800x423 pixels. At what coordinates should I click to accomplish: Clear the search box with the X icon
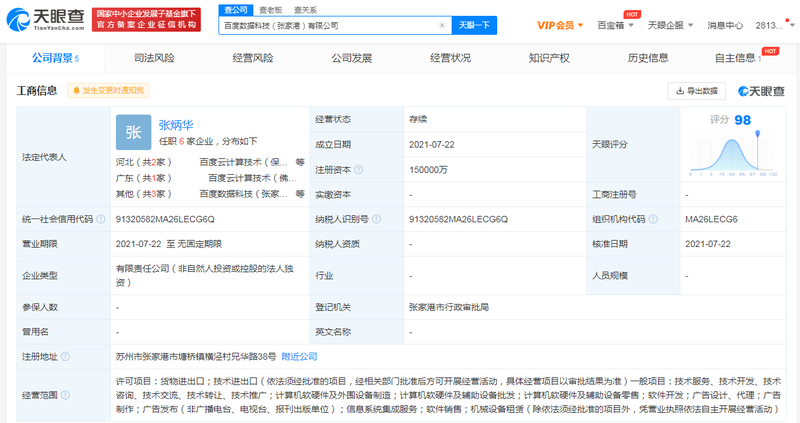pos(442,26)
